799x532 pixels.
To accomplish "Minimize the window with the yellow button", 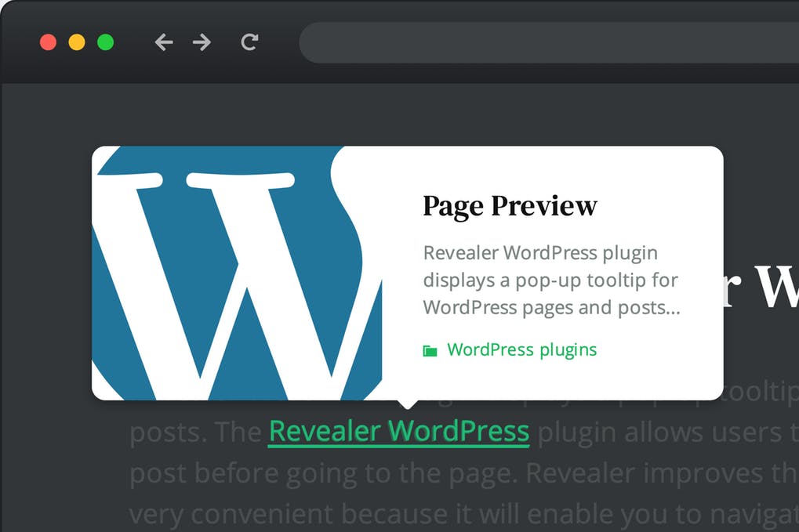I will (77, 42).
